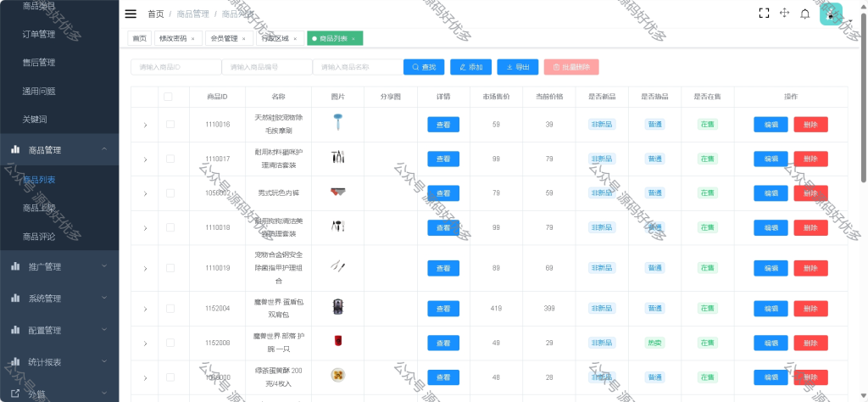Click product image for item 1110018
This screenshot has height=402, width=868.
pos(337,226)
